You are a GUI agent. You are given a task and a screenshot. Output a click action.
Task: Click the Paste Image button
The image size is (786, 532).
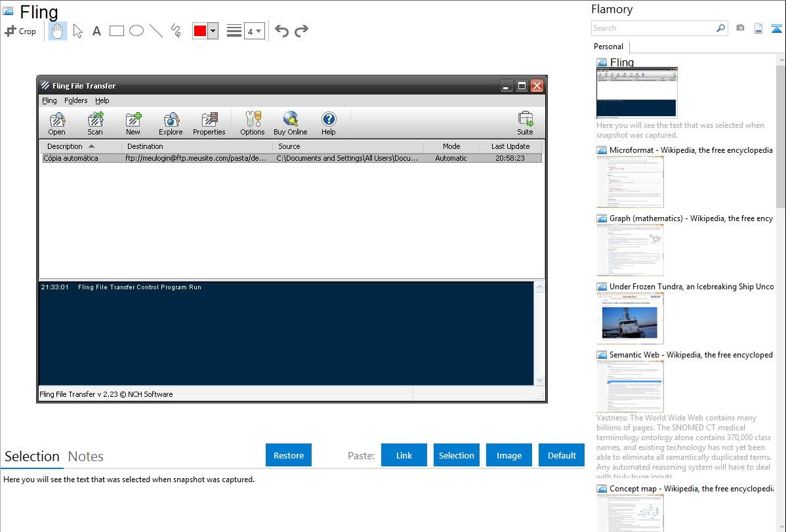coord(508,455)
